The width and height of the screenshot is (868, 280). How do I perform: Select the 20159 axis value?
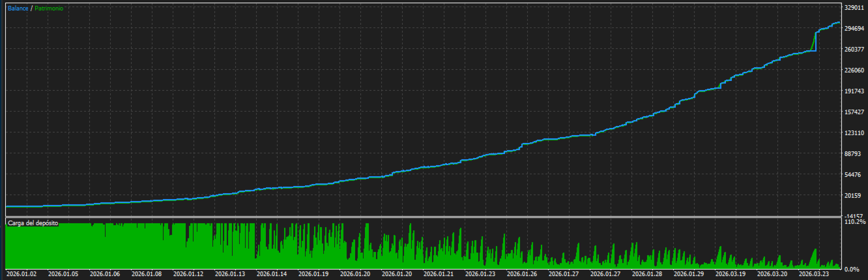[851, 196]
